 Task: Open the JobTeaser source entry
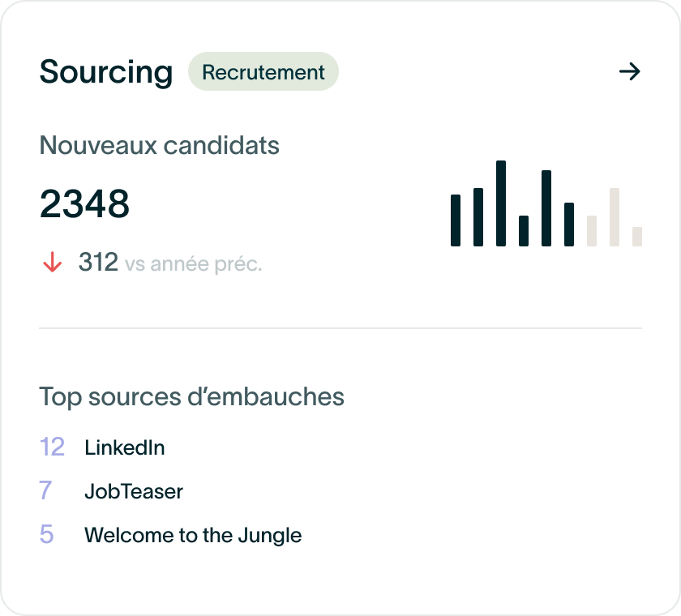(x=134, y=491)
